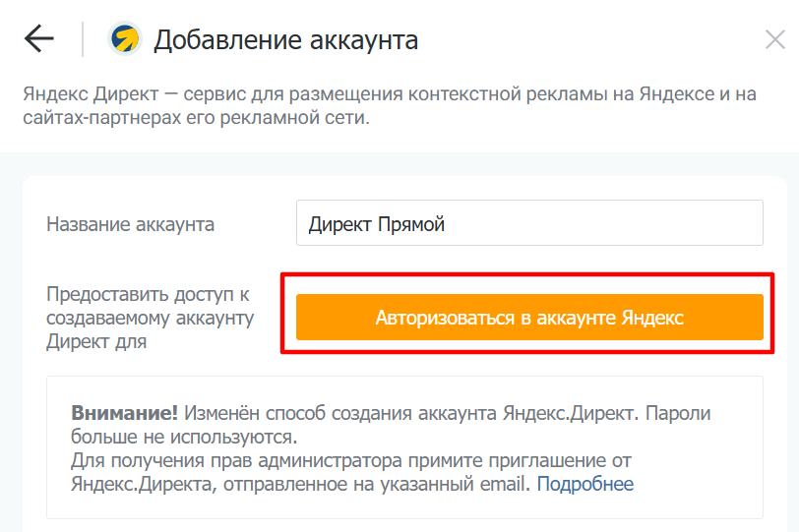Image resolution: width=799 pixels, height=532 pixels.
Task: Open the Подробнее link
Action: (584, 484)
